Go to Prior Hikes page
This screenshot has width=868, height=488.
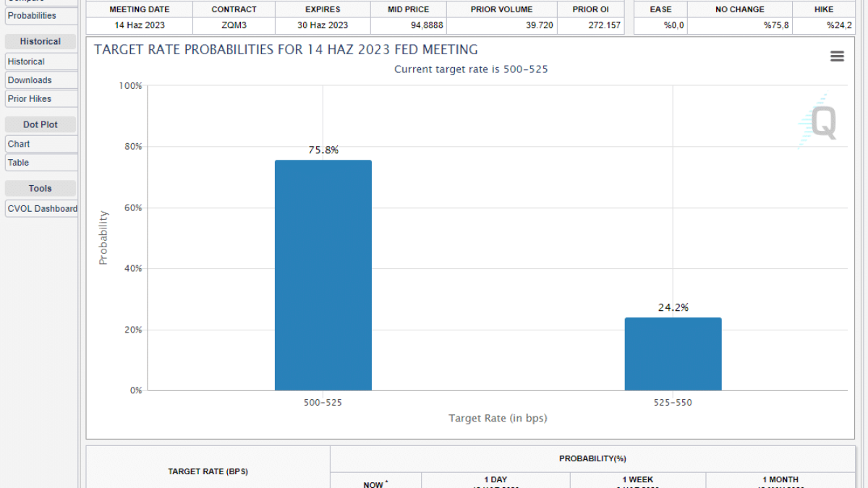[x=30, y=99]
